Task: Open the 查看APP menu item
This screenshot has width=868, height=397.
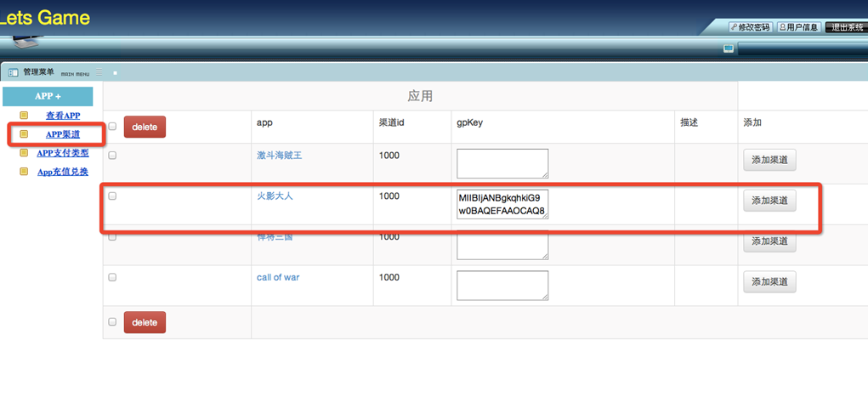Action: pos(63,116)
